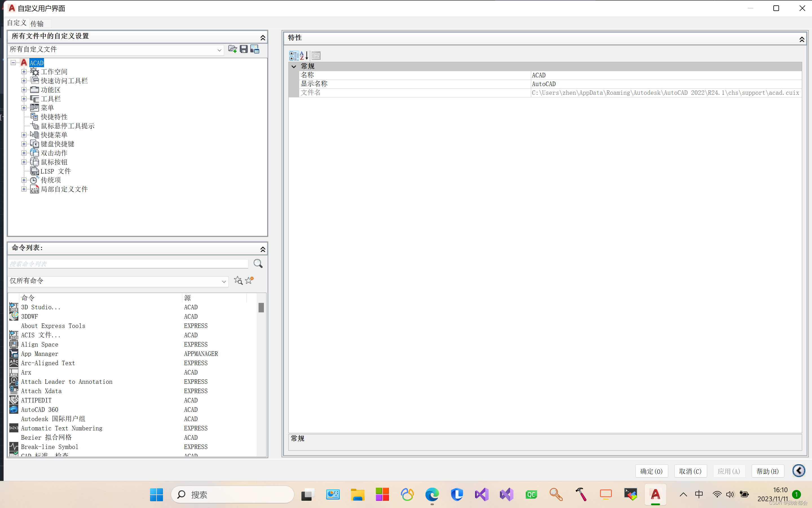The height and width of the screenshot is (508, 812).
Task: Open the 所有自定义文件 dropdown
Action: (x=219, y=50)
